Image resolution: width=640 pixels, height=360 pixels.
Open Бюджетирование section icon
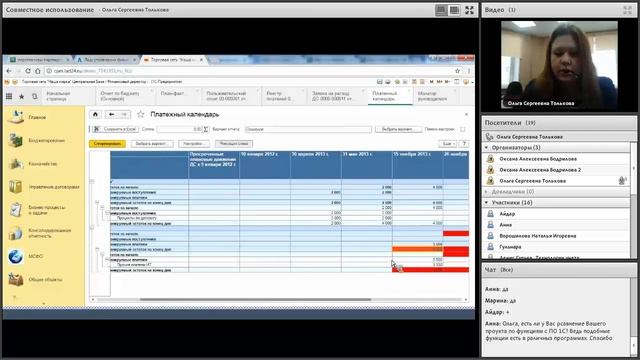tap(16, 140)
